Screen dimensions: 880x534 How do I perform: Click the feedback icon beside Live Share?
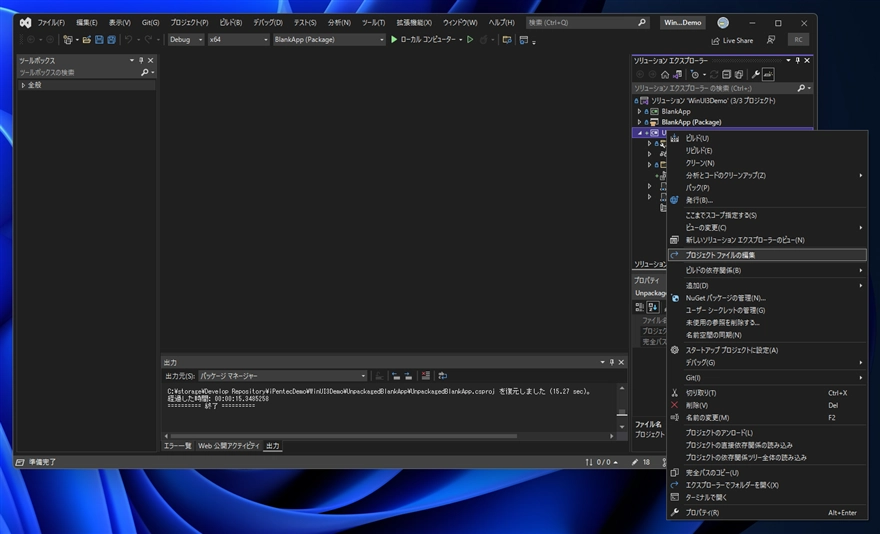click(x=771, y=40)
